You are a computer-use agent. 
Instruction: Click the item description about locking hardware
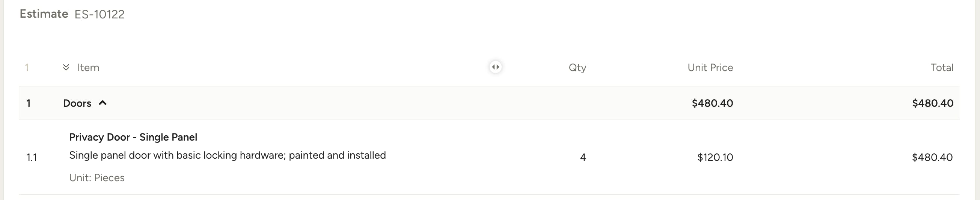tap(228, 155)
